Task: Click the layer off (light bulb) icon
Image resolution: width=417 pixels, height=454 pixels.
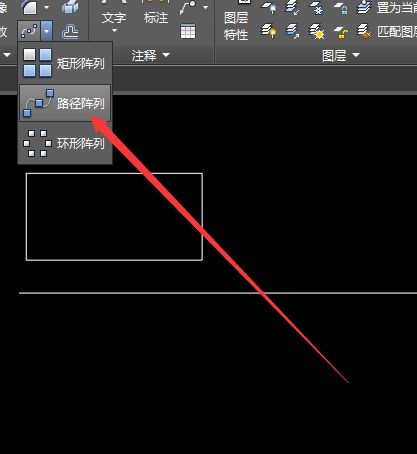Action: click(x=269, y=7)
